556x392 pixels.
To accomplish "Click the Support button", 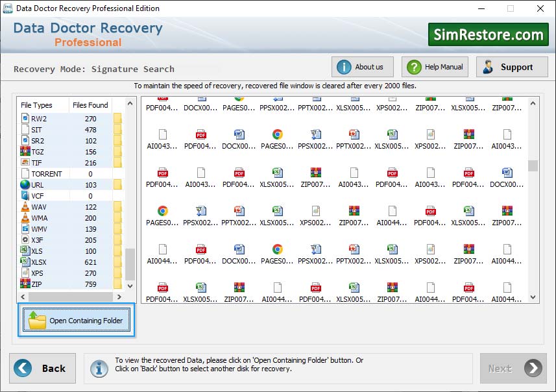I will coord(512,67).
